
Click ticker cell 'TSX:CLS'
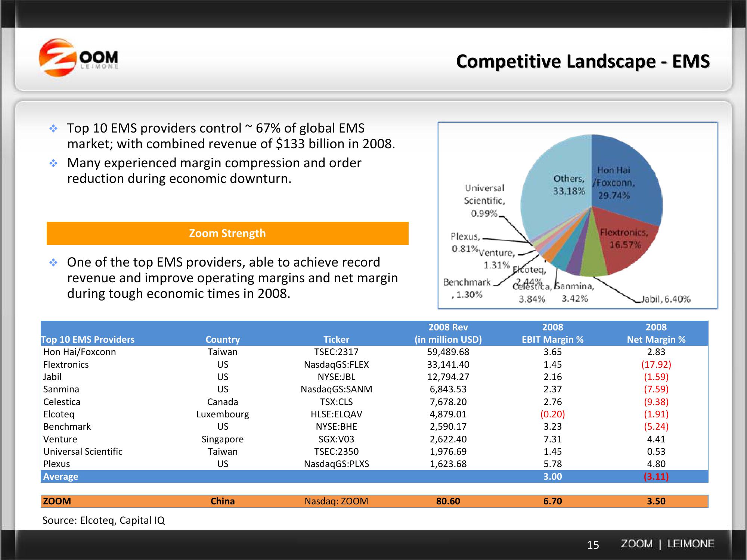click(x=336, y=402)
